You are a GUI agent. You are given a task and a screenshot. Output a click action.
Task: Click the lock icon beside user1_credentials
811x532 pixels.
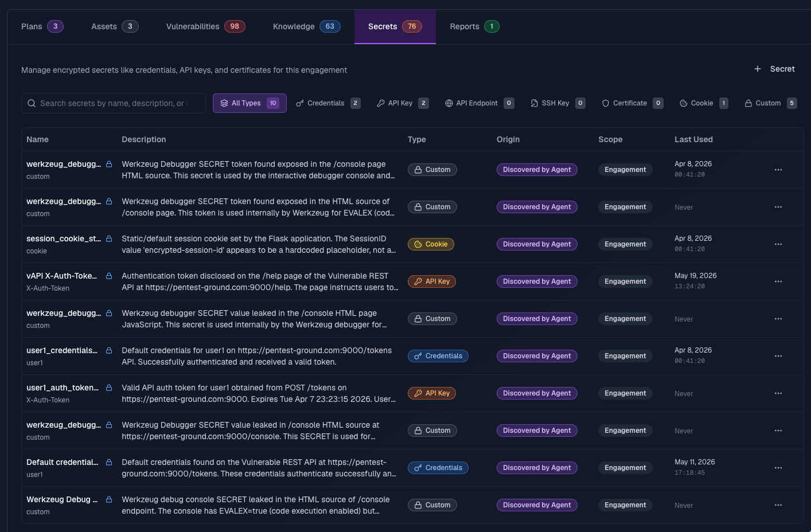coord(109,350)
